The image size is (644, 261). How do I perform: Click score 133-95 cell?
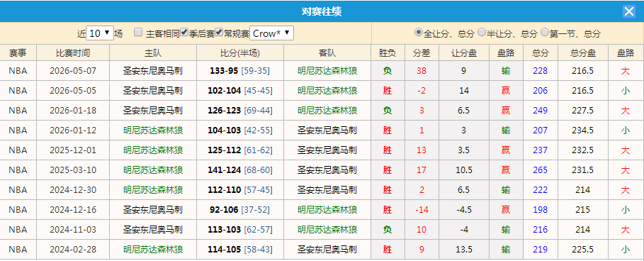pyautogui.click(x=224, y=71)
